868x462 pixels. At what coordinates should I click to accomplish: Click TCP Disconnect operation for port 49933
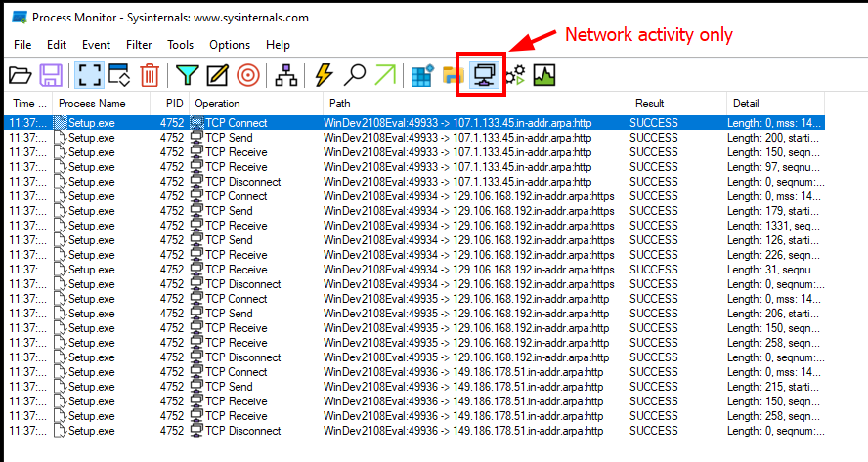click(243, 182)
